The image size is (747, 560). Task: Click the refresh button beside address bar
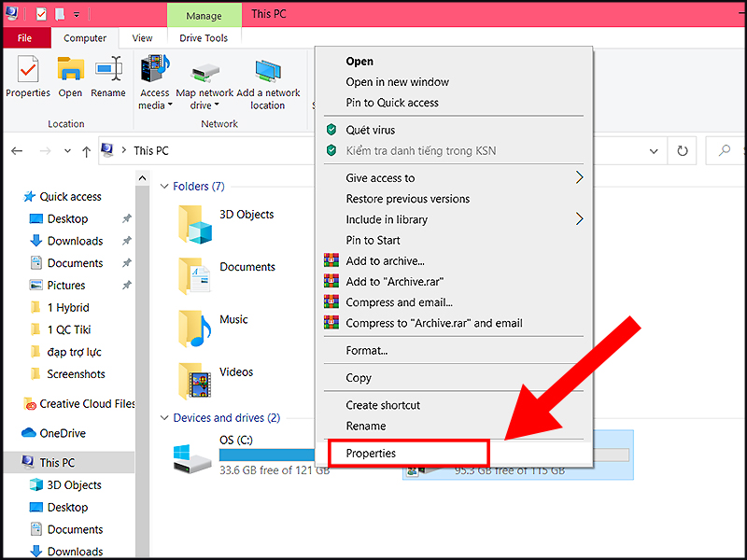point(683,150)
